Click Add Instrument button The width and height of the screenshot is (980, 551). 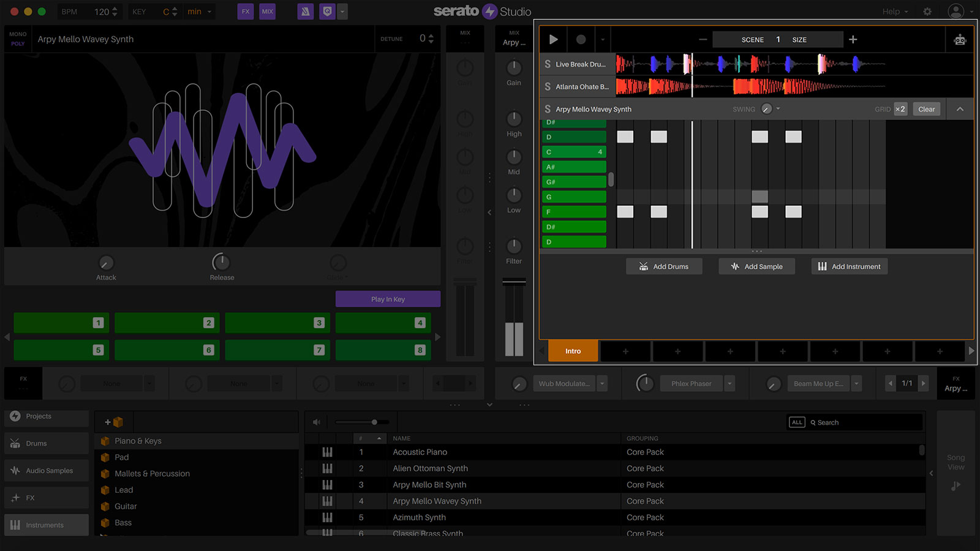pyautogui.click(x=850, y=266)
